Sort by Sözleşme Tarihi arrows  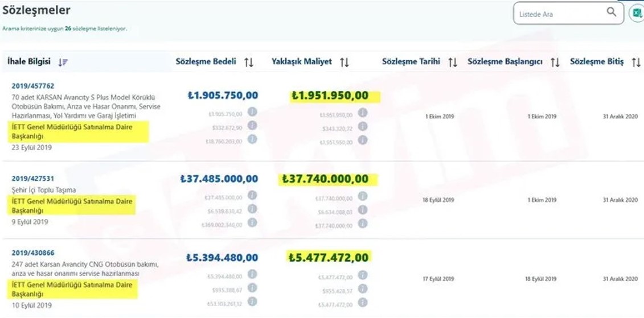[453, 62]
